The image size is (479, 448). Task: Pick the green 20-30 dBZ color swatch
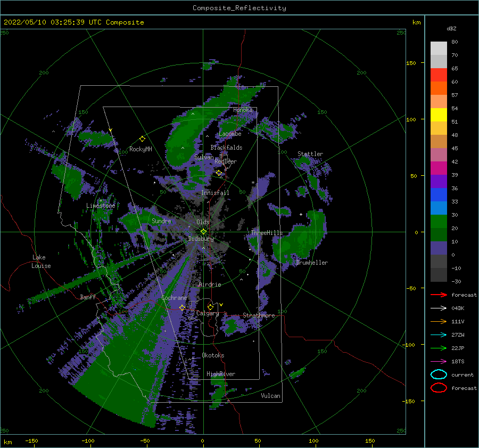(x=439, y=222)
